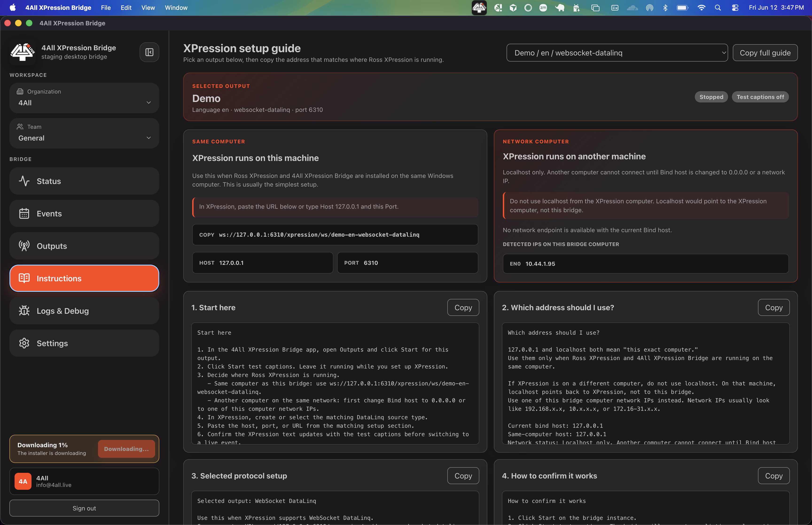The height and width of the screenshot is (525, 812).
Task: Copy the Start here section
Action: pos(463,307)
